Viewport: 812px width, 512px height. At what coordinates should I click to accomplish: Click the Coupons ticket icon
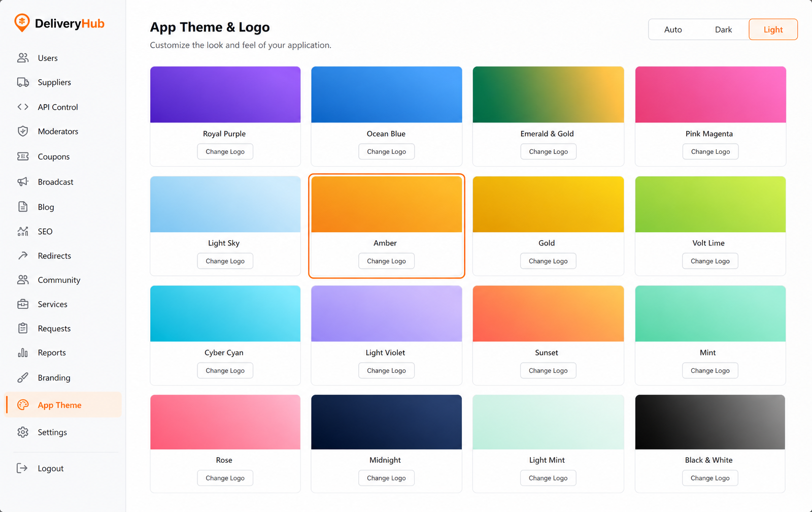pyautogui.click(x=23, y=156)
